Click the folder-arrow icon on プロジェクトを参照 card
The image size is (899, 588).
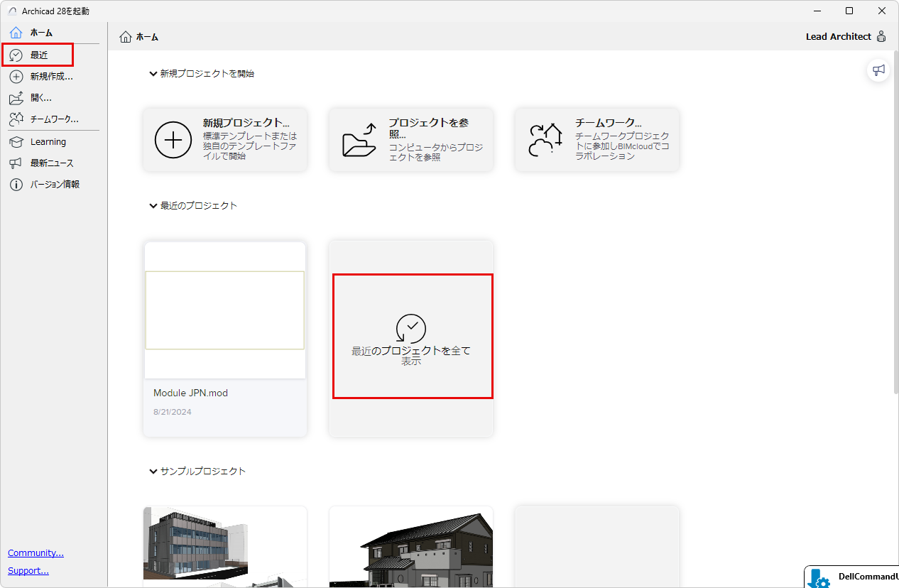359,139
